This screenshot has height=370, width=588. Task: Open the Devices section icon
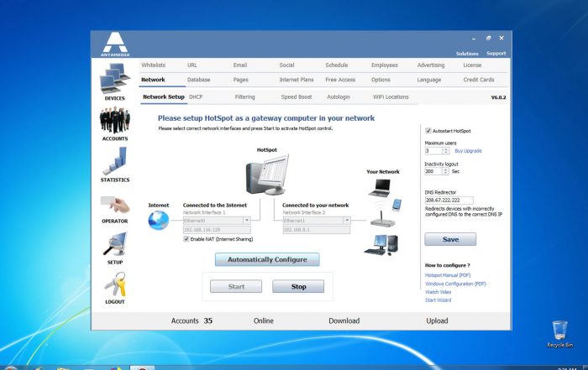[x=115, y=78]
